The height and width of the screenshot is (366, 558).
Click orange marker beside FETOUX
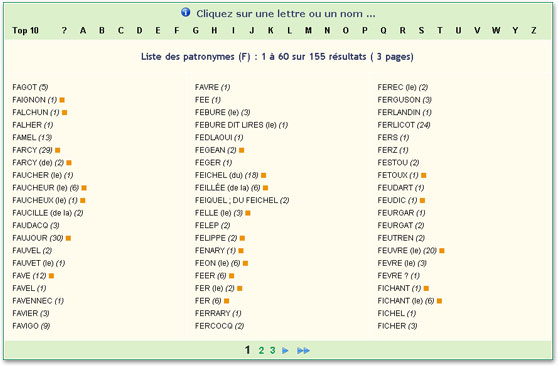click(x=423, y=175)
